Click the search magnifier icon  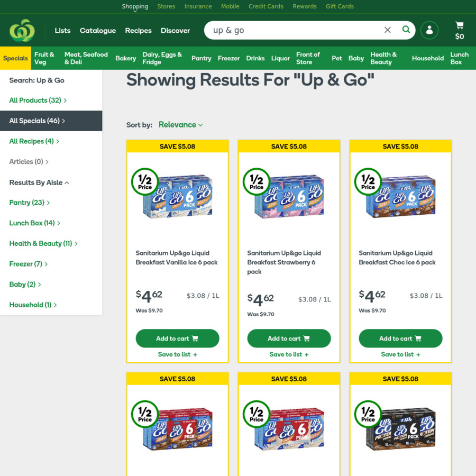point(406,30)
